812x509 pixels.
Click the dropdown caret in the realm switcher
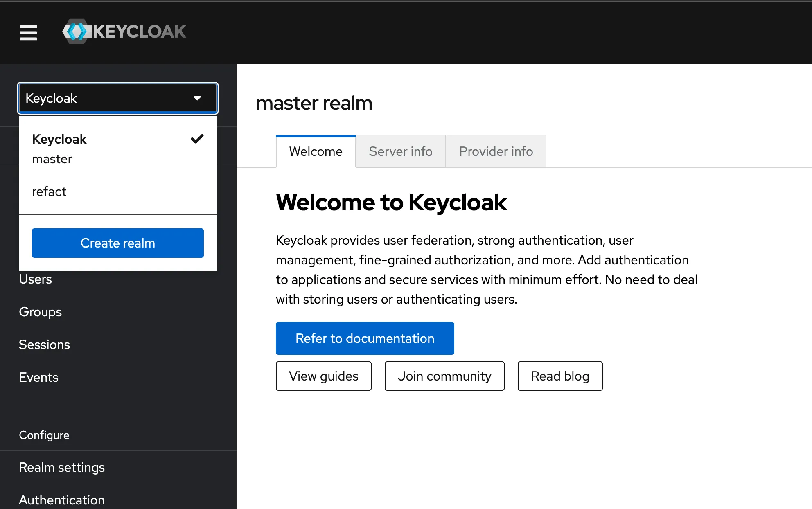198,98
